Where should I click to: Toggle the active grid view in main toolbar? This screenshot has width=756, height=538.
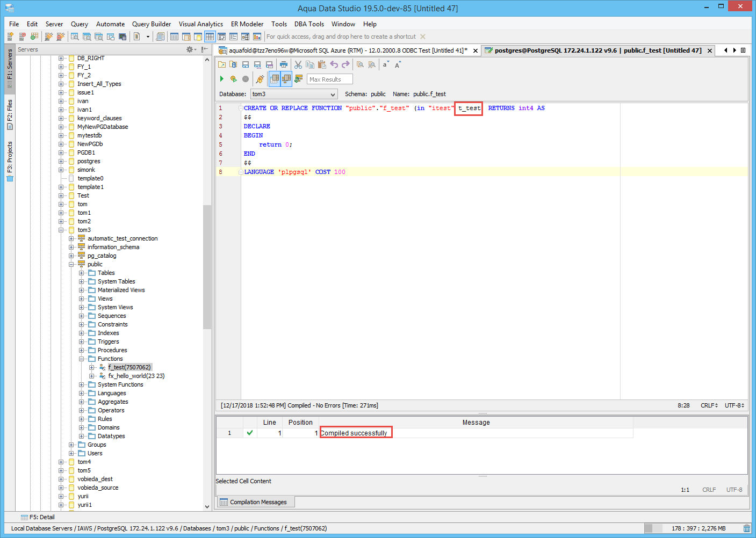[210, 37]
